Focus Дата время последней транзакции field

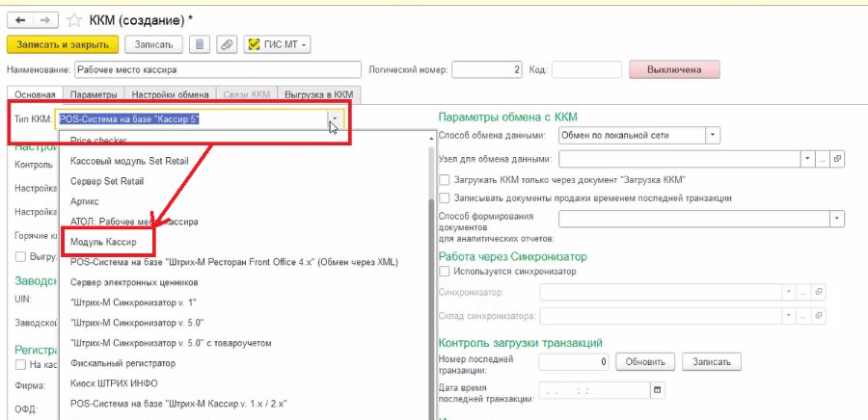(594, 390)
